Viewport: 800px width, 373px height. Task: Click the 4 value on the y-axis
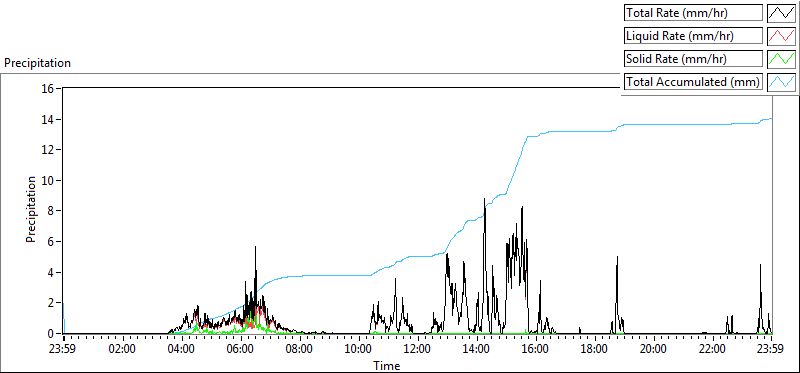coord(51,272)
